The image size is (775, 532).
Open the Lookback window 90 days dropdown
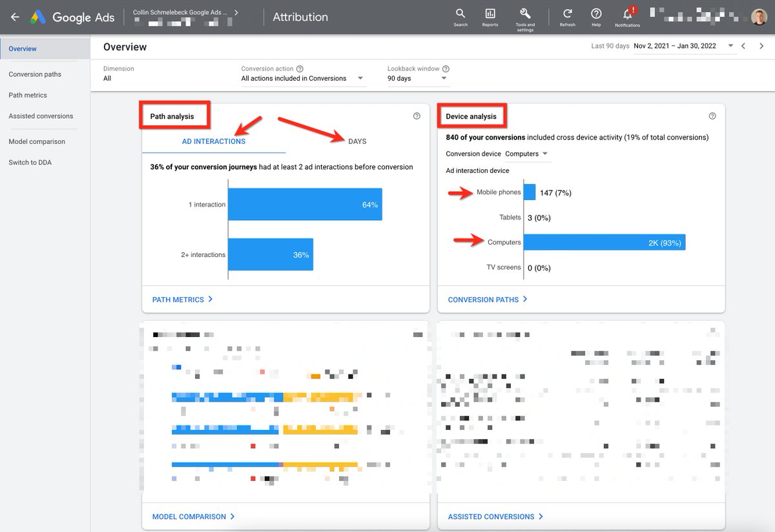pos(417,79)
